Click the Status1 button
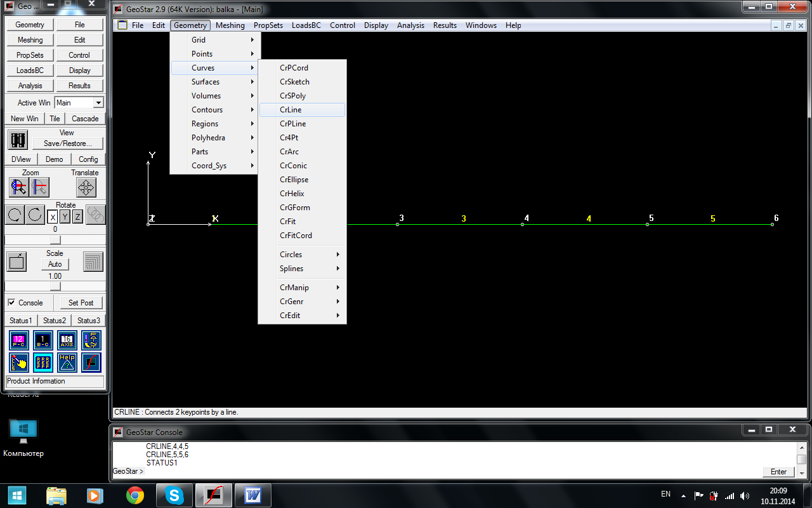This screenshot has height=508, width=812. 21,321
